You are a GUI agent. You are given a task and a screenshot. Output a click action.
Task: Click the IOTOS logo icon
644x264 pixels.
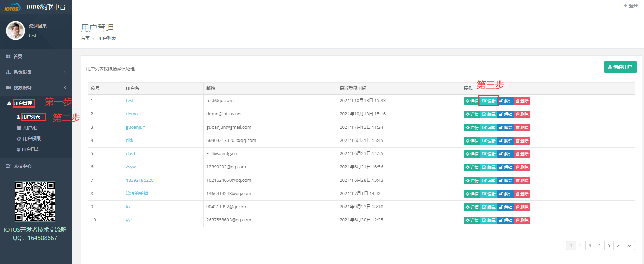coord(12,7)
